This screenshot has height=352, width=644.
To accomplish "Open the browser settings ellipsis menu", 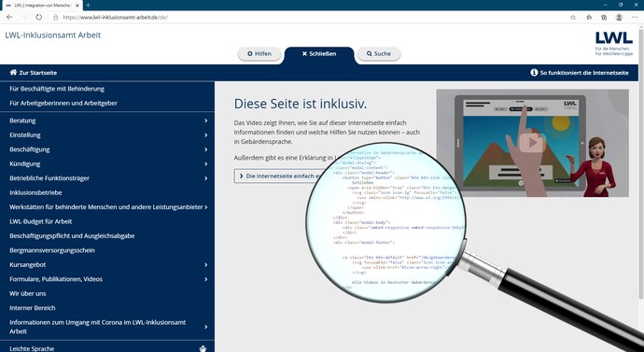I will click(x=635, y=17).
